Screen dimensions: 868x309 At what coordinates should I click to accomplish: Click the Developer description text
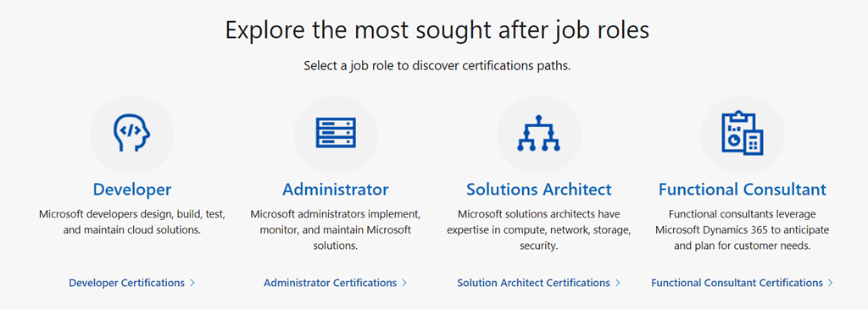click(131, 222)
